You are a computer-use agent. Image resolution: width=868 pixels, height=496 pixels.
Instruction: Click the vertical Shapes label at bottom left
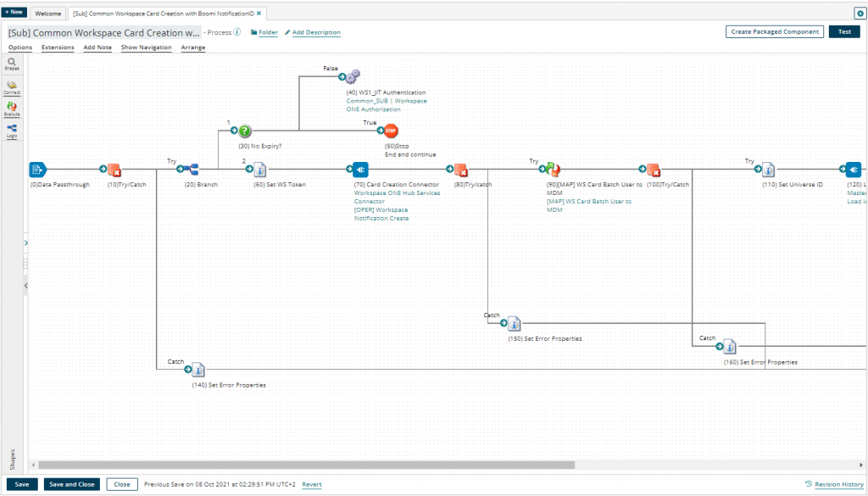12,459
